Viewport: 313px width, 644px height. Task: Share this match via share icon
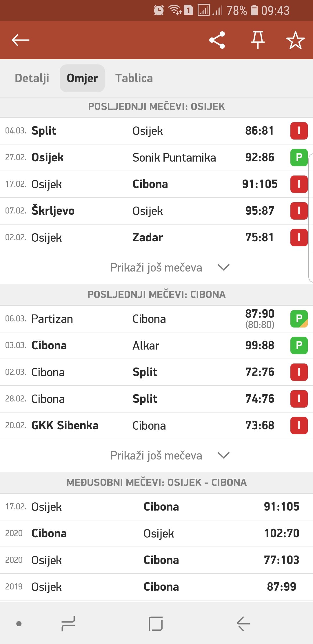pyautogui.click(x=217, y=40)
